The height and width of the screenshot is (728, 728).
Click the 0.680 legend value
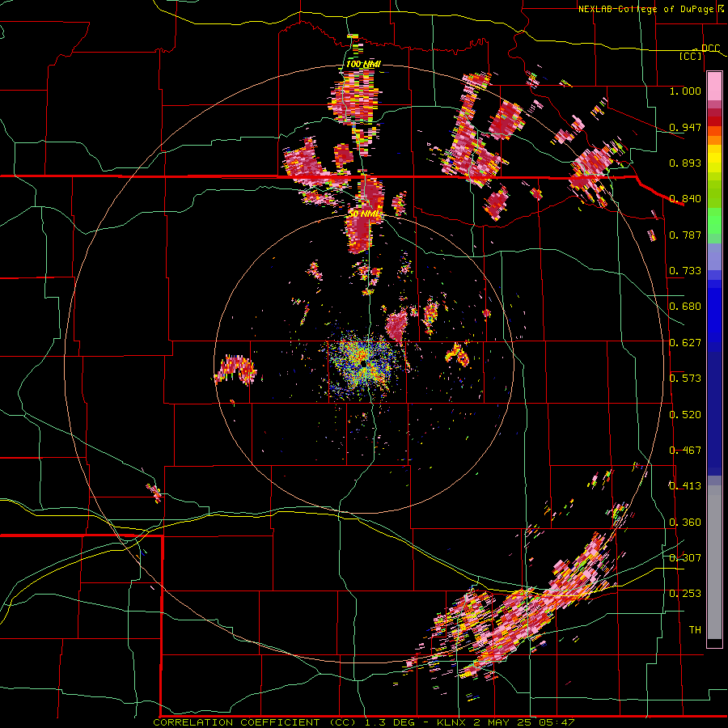point(685,307)
